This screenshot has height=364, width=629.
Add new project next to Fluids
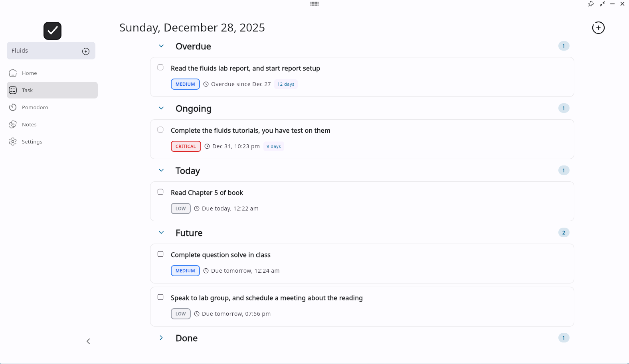[x=86, y=51]
